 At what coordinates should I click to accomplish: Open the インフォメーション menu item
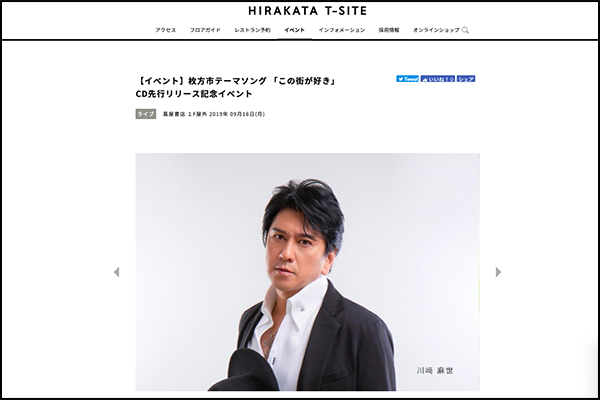click(342, 30)
